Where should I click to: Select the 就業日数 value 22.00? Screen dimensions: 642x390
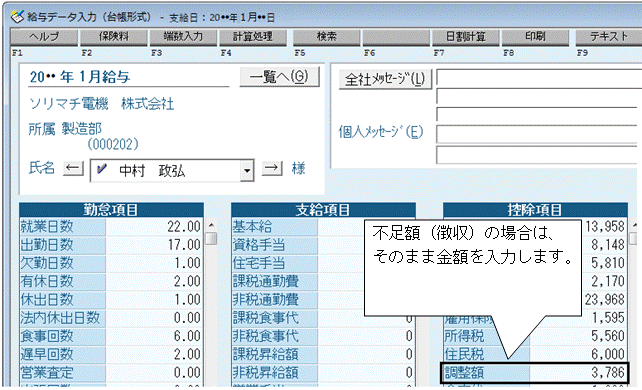[154, 226]
